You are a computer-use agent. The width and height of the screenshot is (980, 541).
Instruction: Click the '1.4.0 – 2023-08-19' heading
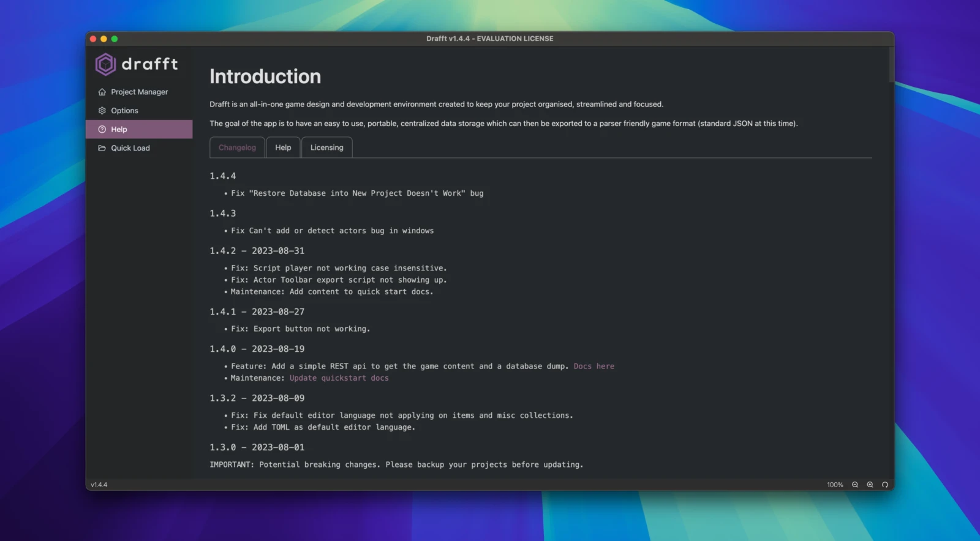(257, 349)
